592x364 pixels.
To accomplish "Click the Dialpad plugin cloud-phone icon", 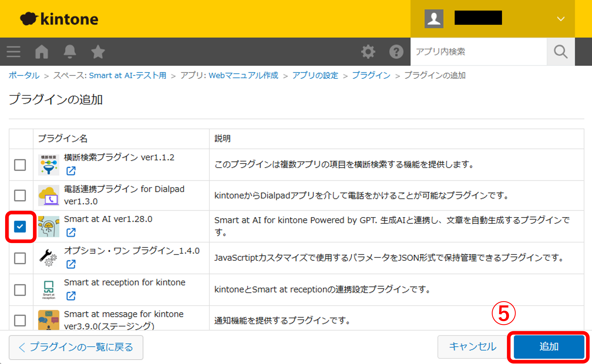I will point(49,195).
